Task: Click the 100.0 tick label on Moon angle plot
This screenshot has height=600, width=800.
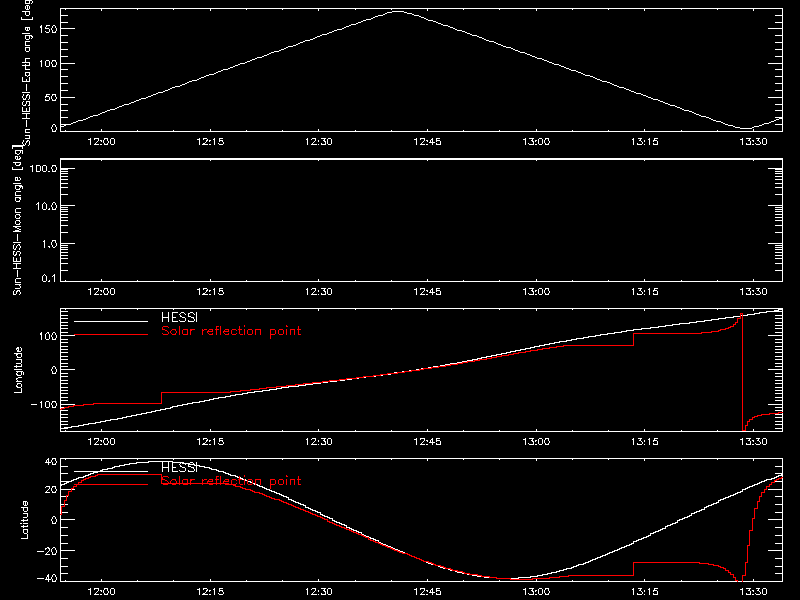Action: click(43, 169)
